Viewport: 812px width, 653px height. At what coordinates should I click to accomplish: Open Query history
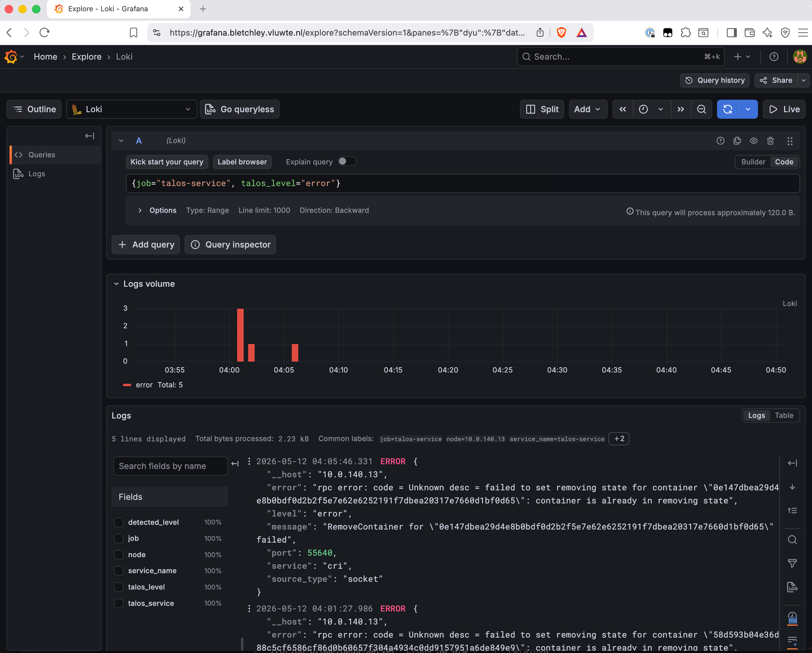pos(715,80)
